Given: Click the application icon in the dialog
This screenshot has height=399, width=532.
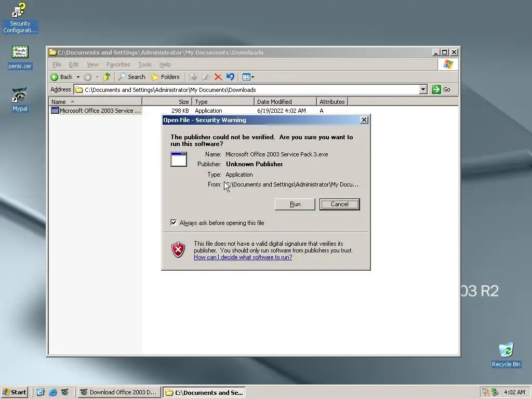Looking at the screenshot, I should [179, 159].
